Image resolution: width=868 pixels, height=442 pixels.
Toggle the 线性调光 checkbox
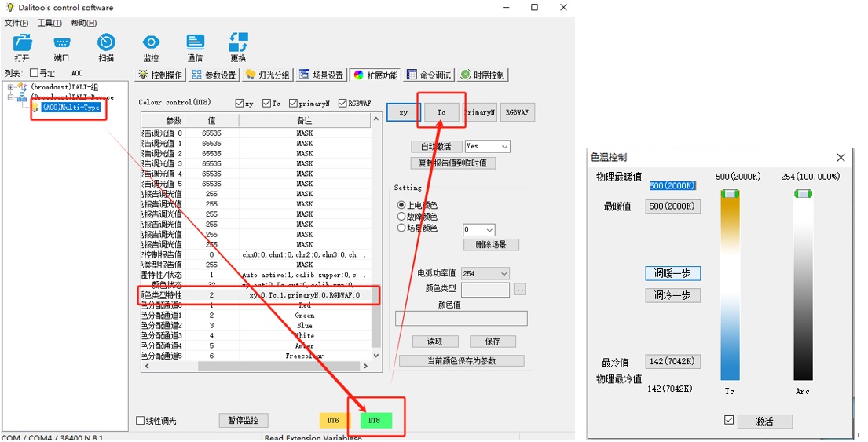[141, 421]
